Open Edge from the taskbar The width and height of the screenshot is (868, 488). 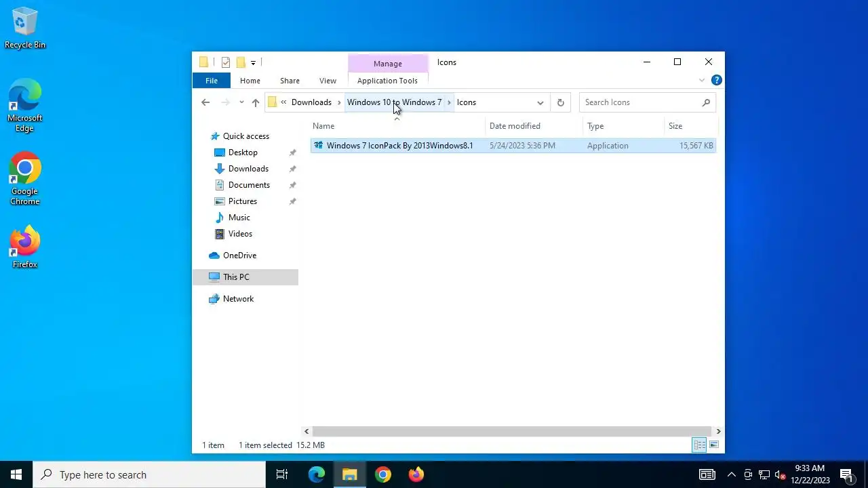[x=317, y=474]
